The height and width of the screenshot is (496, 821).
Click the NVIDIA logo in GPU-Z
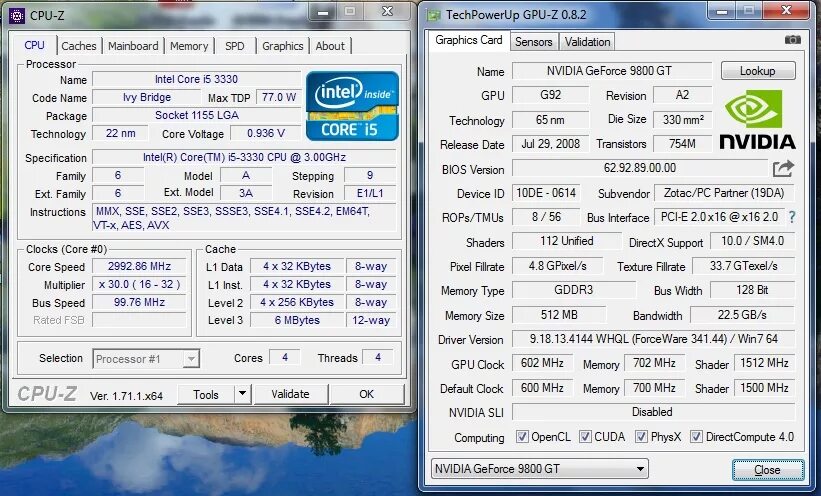click(757, 119)
